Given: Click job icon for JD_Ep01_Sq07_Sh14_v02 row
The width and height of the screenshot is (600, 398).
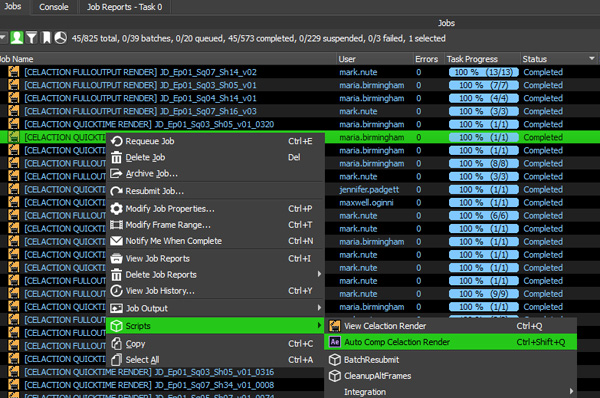Looking at the screenshot, I should pyautogui.click(x=14, y=72).
